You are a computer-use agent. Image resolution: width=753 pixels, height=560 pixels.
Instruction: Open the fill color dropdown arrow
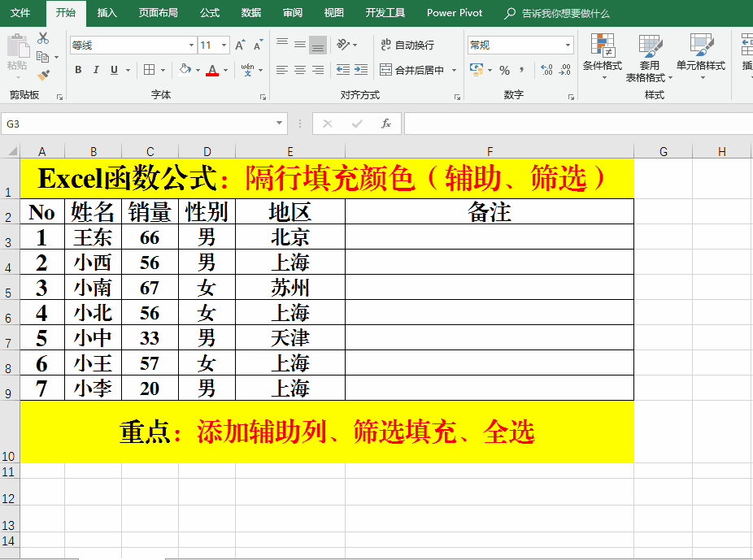pyautogui.click(x=198, y=69)
